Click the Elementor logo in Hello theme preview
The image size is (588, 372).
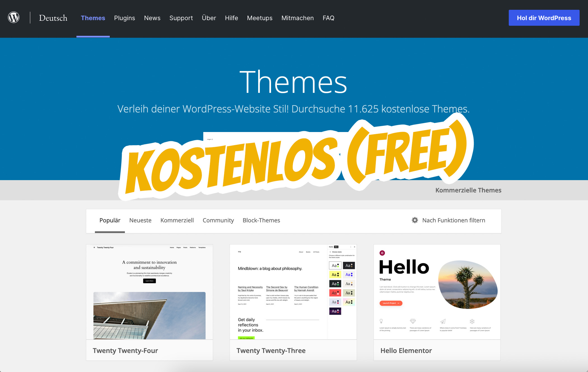pyautogui.click(x=382, y=253)
